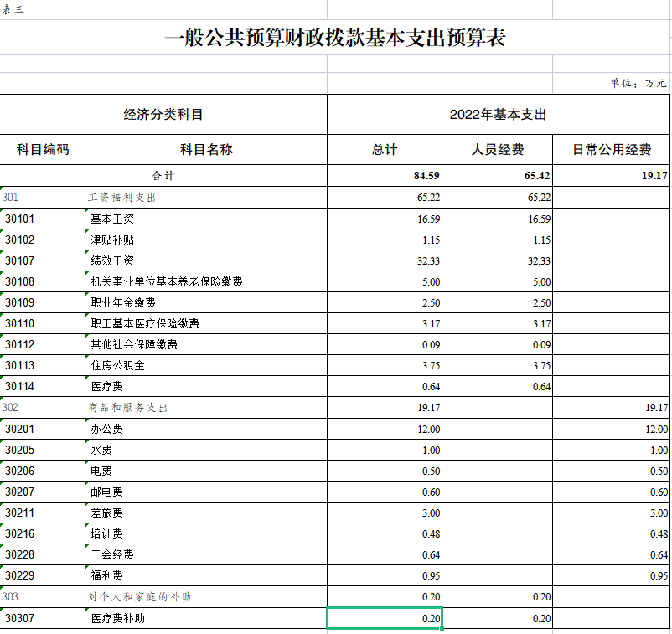Image resolution: width=672 pixels, height=634 pixels.
Task: Click the 福利费 cell
Action: [206, 576]
